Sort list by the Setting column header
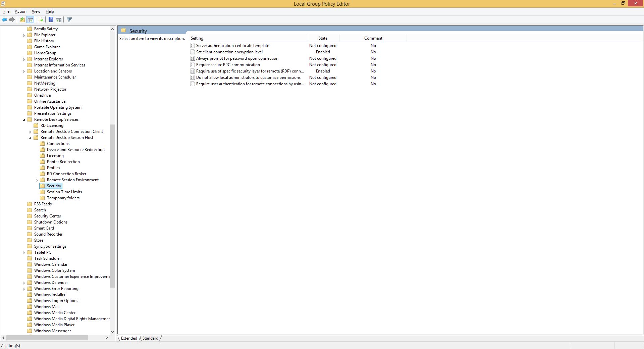Screen dimensions: 644x349 [x=248, y=38]
